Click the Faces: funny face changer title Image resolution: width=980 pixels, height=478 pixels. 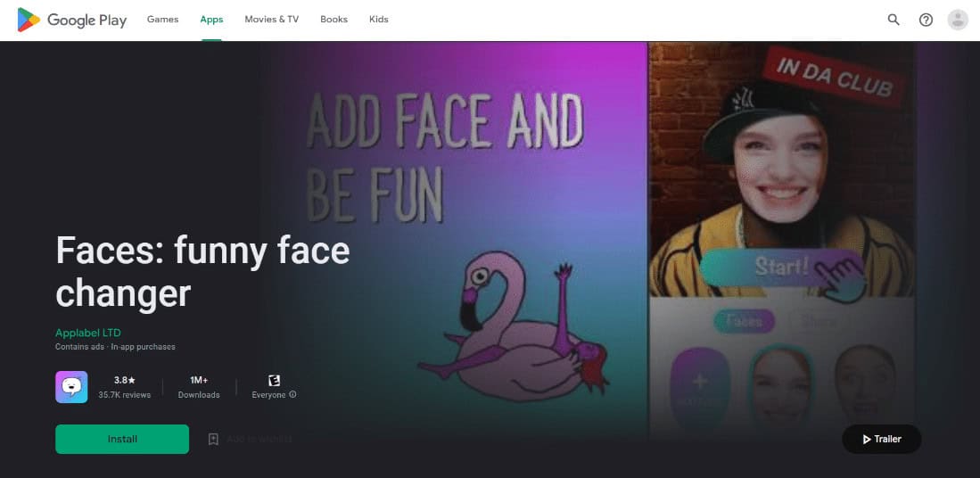pyautogui.click(x=202, y=272)
